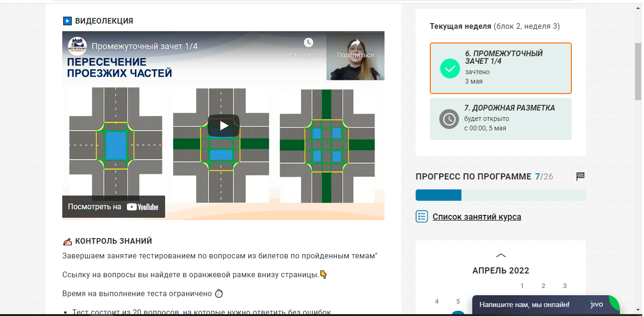
Task: Click the Megapolis channel logo
Action: point(77,46)
